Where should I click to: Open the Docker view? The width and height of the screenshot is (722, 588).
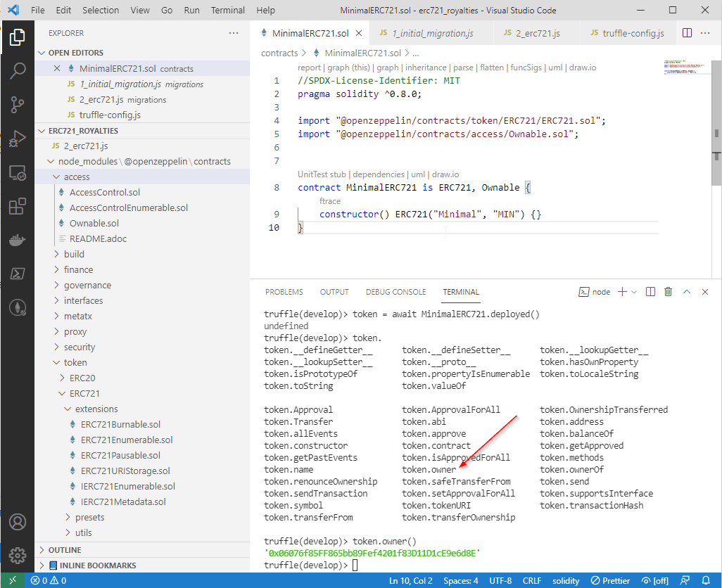point(17,240)
